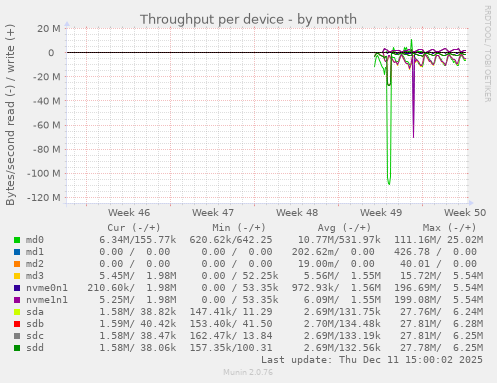Select the md0 legend label

tap(35, 240)
